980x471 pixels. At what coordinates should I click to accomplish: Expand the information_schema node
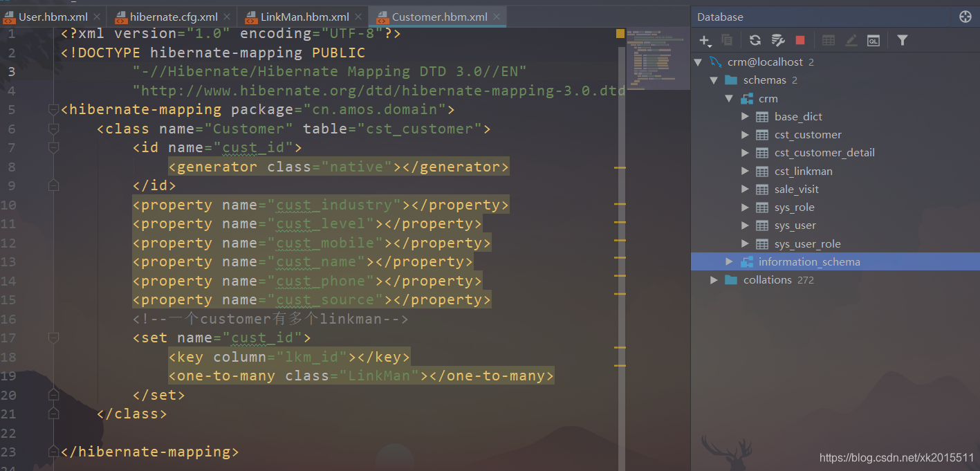729,261
